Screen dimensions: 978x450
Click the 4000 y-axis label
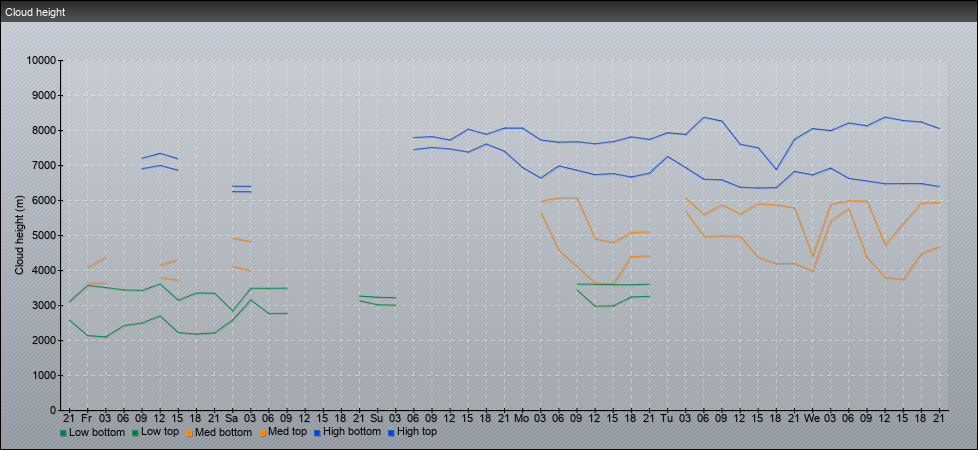(x=44, y=270)
